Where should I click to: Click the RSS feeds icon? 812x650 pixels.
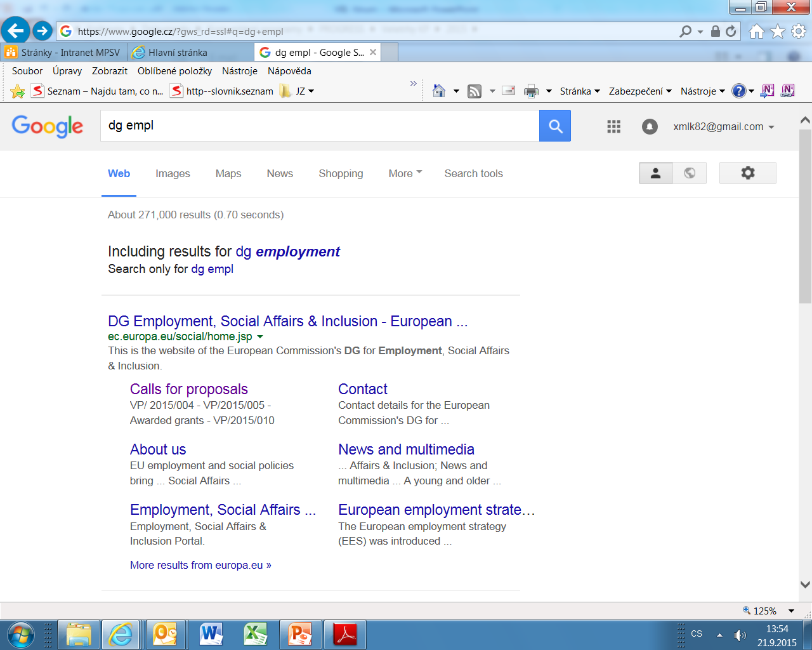point(475,91)
